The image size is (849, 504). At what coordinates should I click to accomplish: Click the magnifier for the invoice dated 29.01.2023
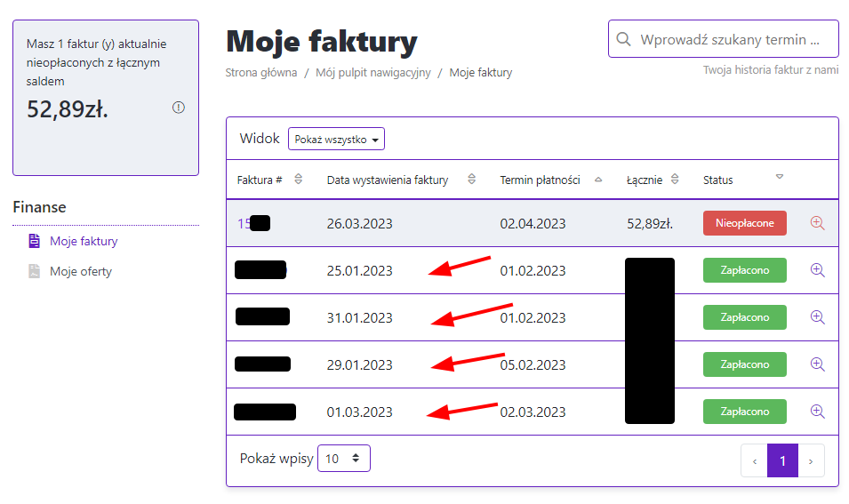818,364
